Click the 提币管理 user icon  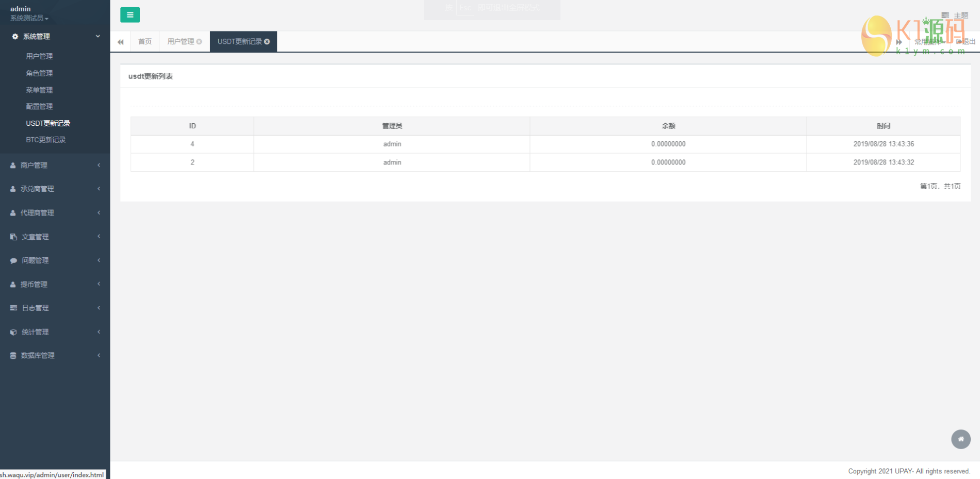point(13,285)
